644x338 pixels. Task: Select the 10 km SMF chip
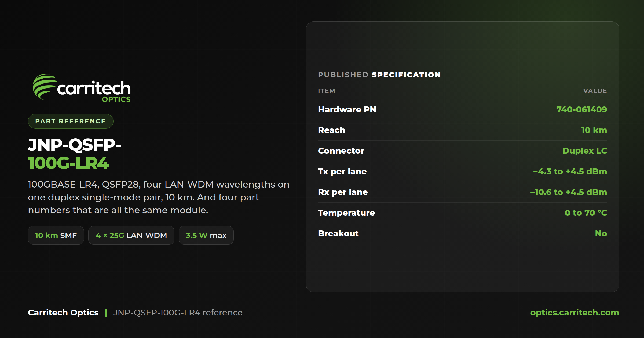tap(56, 235)
